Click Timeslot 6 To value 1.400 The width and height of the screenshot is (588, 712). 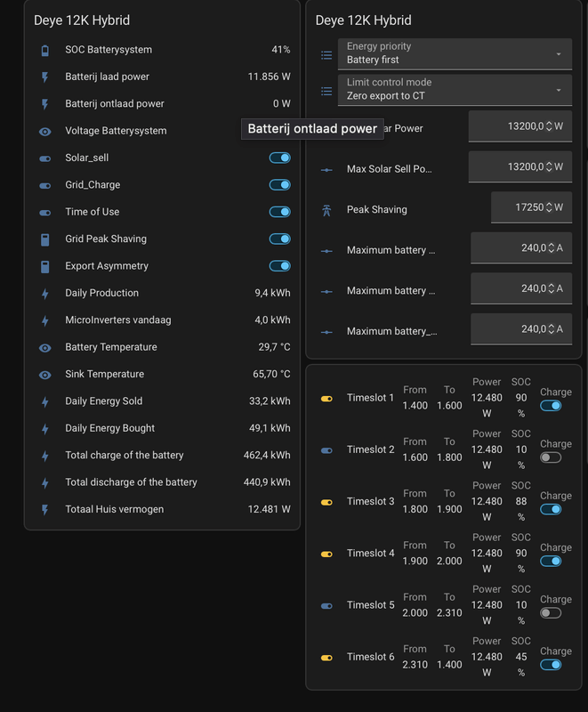click(x=449, y=665)
